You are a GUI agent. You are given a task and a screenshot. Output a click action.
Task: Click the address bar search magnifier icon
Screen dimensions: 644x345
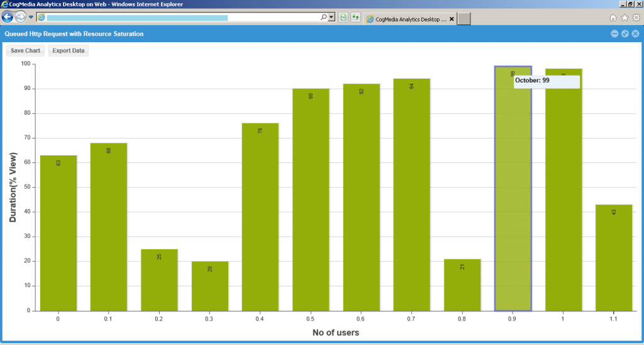point(324,18)
